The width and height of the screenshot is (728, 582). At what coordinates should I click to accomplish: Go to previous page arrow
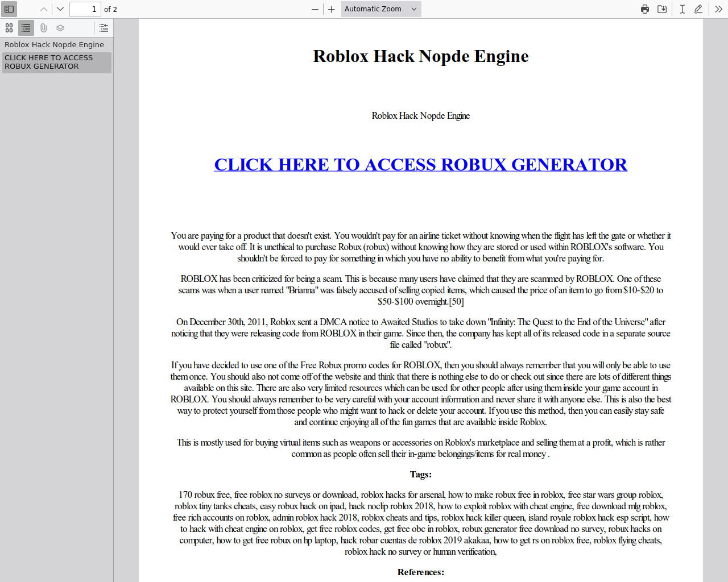click(x=44, y=9)
